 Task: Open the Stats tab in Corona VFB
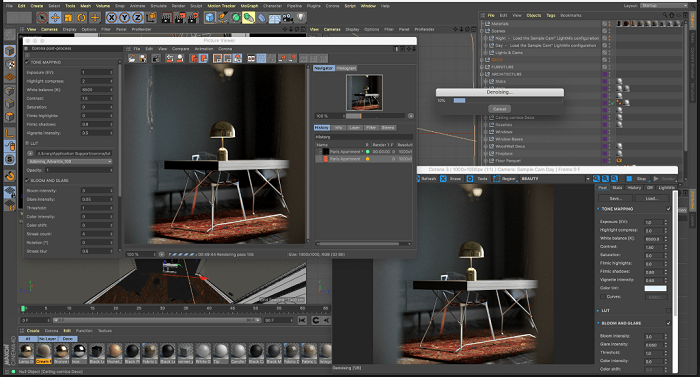point(617,188)
